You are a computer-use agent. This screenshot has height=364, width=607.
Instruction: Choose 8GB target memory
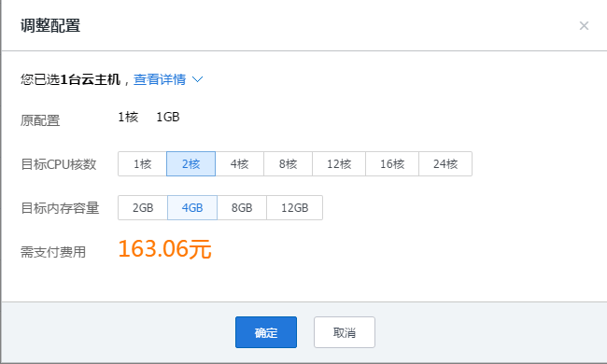pyautogui.click(x=242, y=208)
